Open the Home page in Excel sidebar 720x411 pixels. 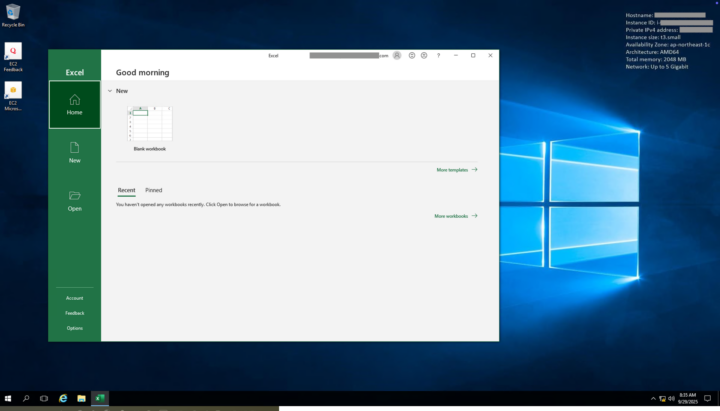tap(75, 105)
